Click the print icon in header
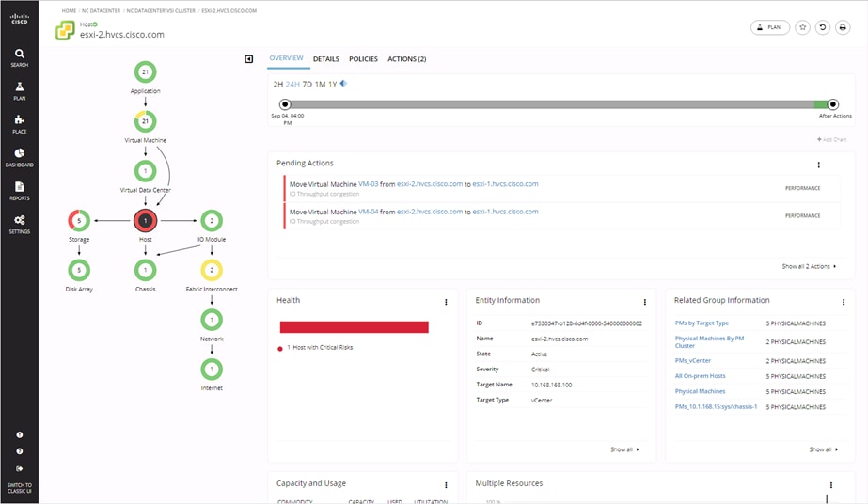Screen dimensions: 868x504 tap(843, 27)
